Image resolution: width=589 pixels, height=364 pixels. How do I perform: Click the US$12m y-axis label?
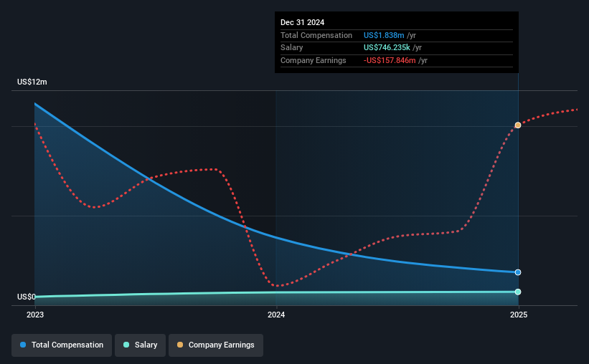[32, 82]
